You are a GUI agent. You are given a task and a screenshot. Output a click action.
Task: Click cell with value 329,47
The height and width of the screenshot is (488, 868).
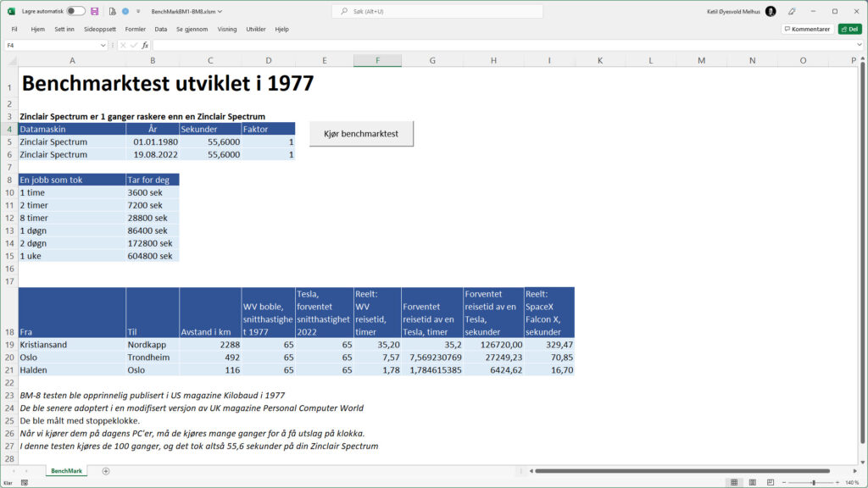(x=549, y=344)
